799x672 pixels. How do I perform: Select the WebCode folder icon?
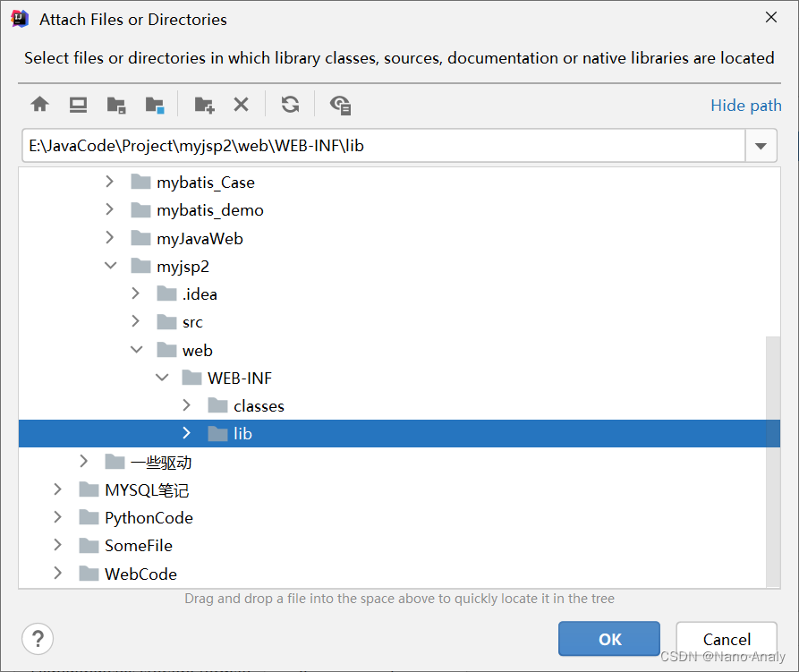click(89, 574)
